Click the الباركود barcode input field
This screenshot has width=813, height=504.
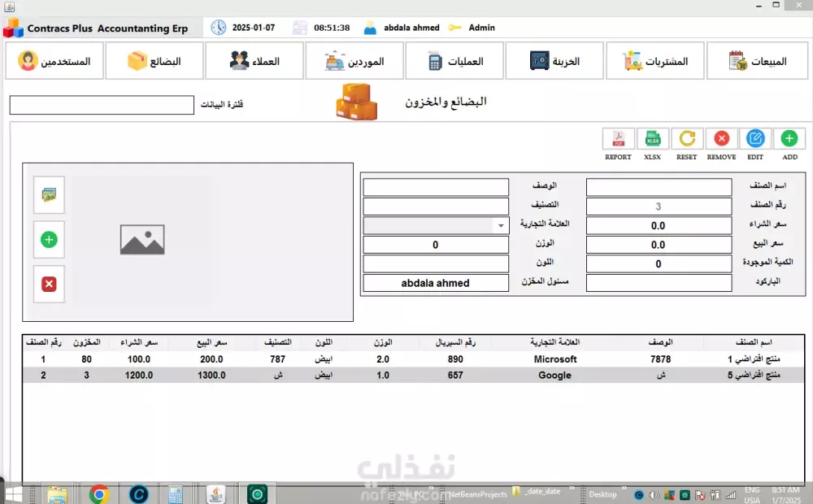coord(659,282)
